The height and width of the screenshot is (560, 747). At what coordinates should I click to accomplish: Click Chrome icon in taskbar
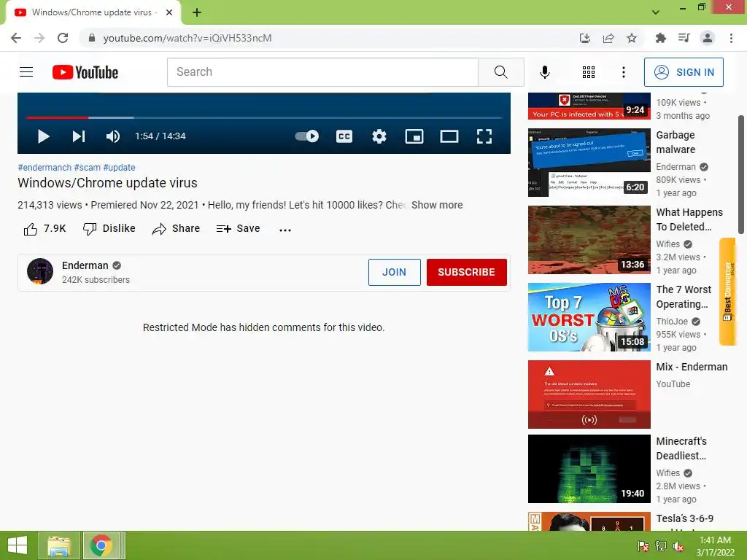pyautogui.click(x=101, y=545)
